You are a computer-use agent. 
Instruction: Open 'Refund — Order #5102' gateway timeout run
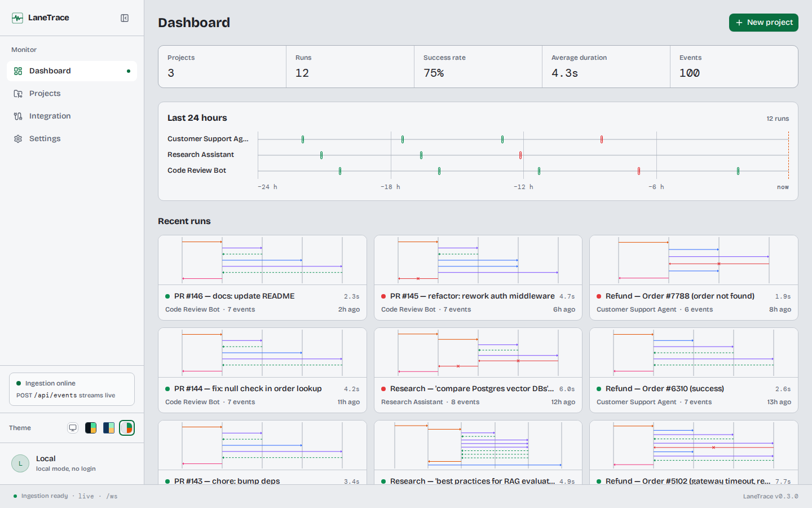(x=694, y=453)
